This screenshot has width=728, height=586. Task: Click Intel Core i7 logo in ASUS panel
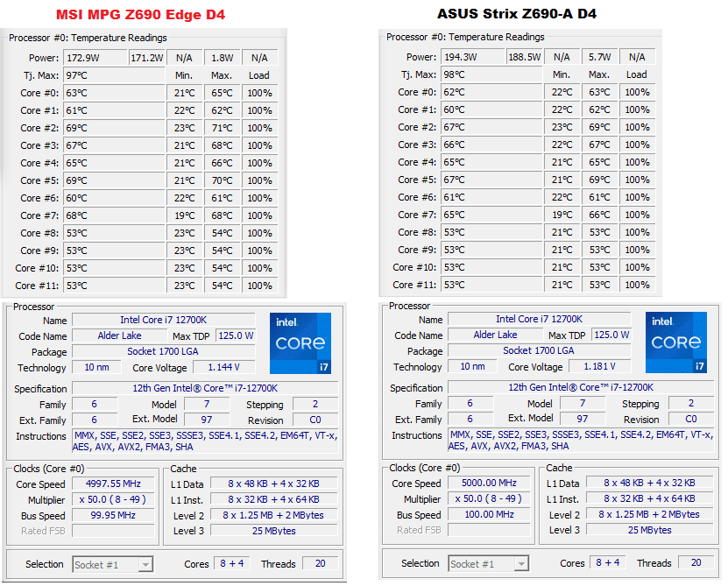coord(676,342)
